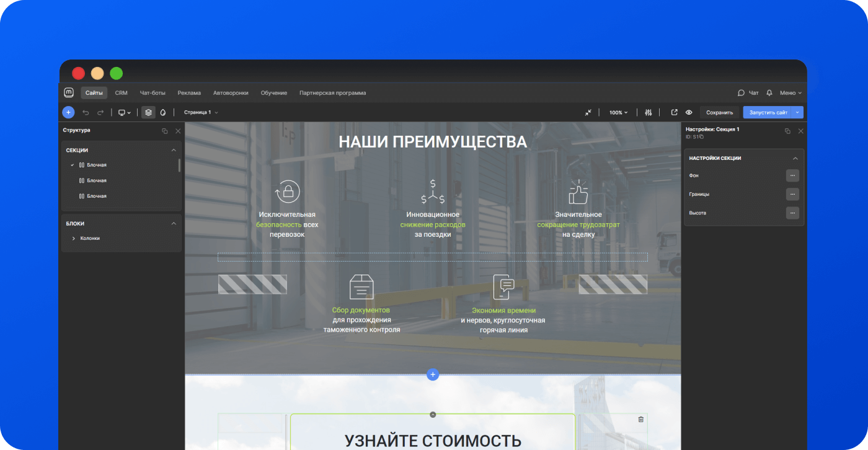
Task: Open the droplet styles icon in toolbar
Action: (163, 112)
